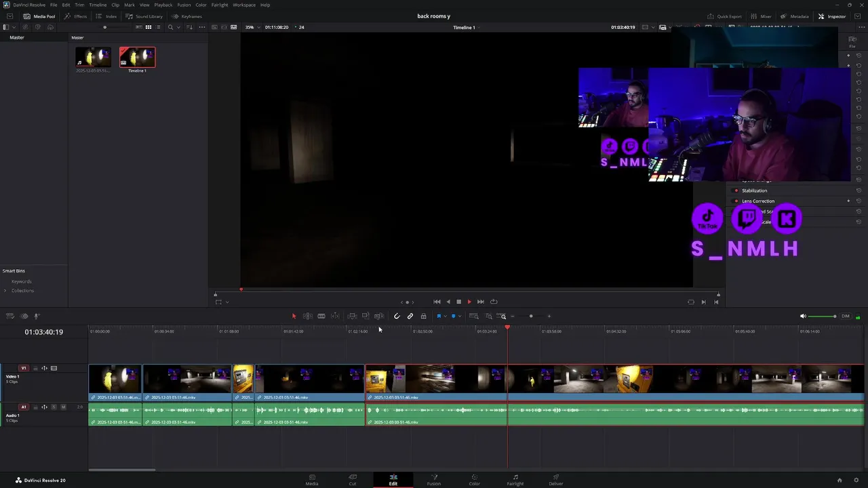Image resolution: width=868 pixels, height=488 pixels.
Task: Mute the speaker volume icon
Action: pyautogui.click(x=803, y=316)
